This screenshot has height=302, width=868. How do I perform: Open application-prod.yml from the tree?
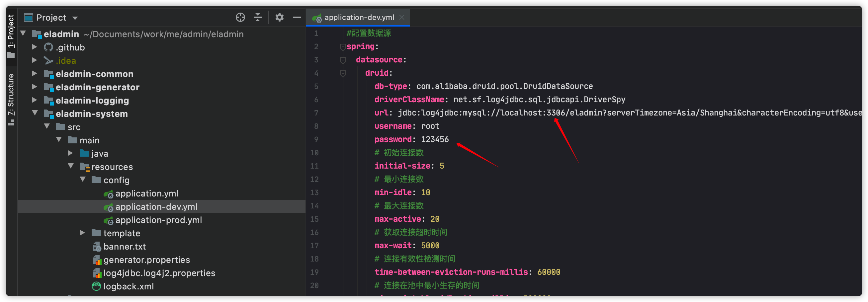pos(158,220)
